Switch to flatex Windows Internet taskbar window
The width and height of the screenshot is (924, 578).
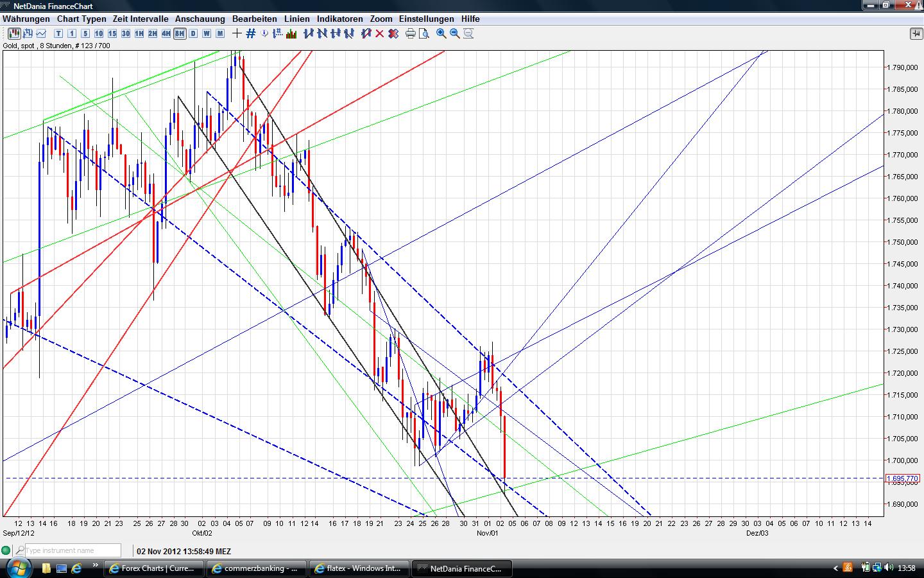tap(359, 568)
